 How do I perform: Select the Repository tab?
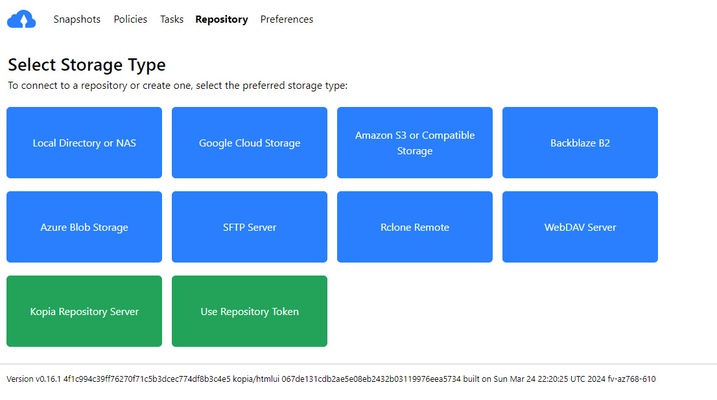pos(221,19)
